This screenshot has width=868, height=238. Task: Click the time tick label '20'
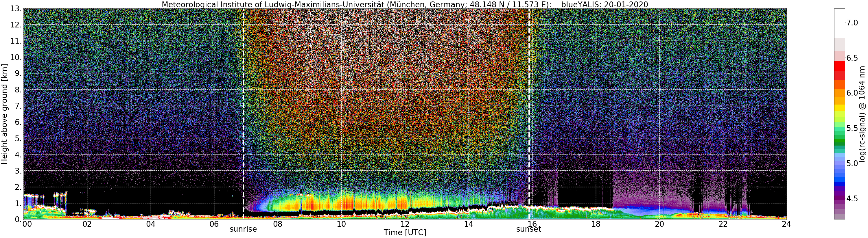click(x=659, y=224)
